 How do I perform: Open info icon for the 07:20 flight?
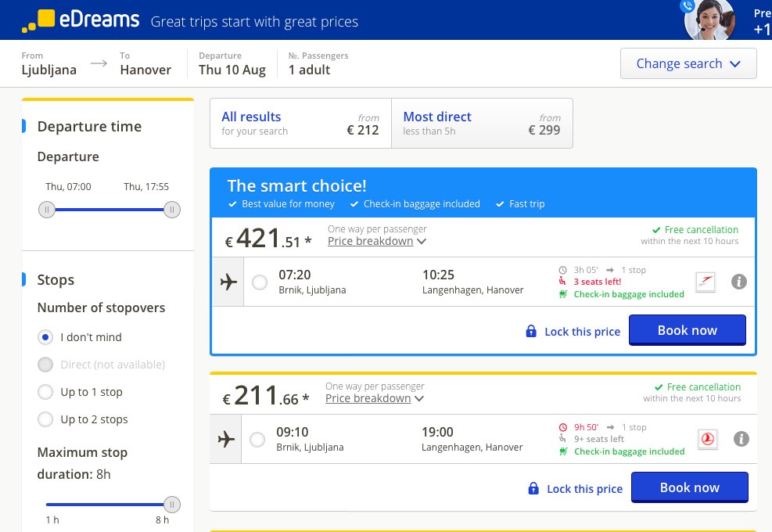[x=738, y=282]
